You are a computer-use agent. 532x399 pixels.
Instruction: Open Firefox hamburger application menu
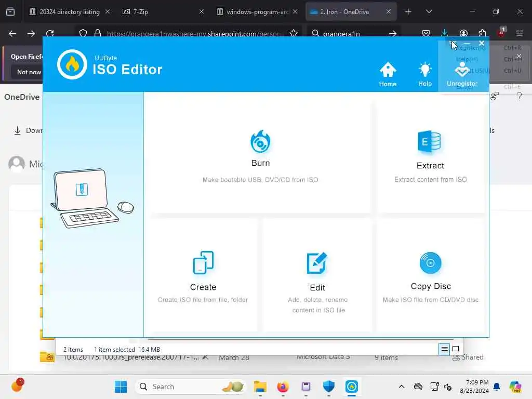(520, 33)
